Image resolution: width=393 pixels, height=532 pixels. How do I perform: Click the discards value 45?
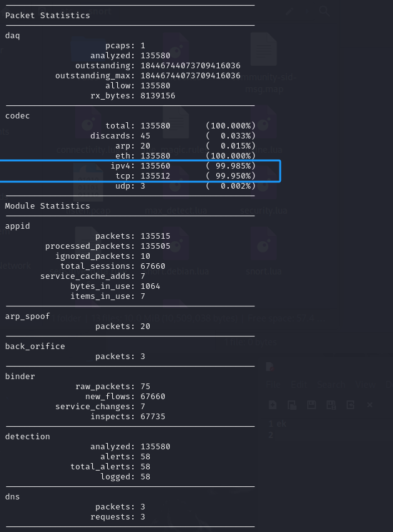[145, 136]
